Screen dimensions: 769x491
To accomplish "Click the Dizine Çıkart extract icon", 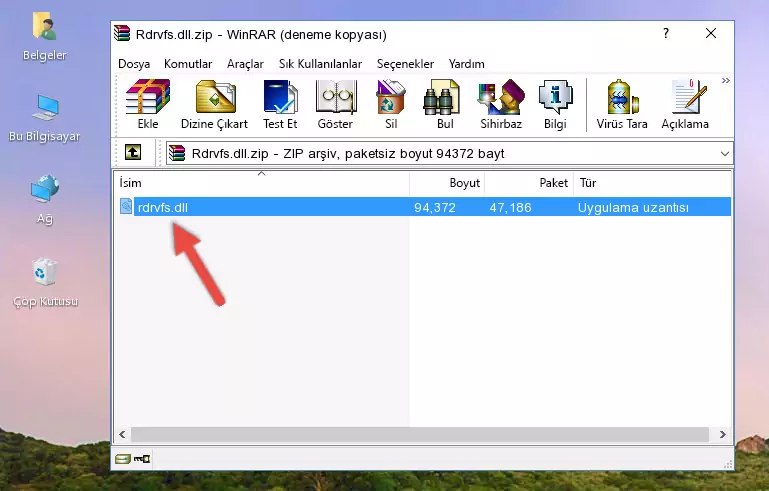I will pos(214,104).
